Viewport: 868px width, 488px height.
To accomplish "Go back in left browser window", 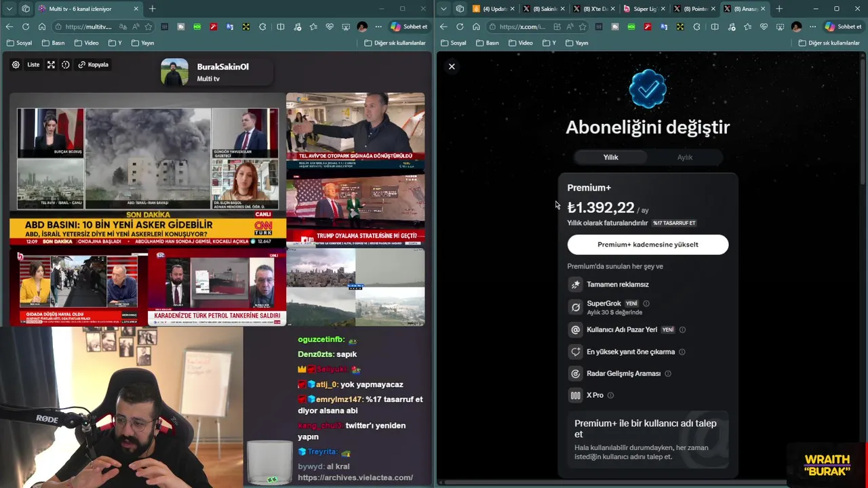I will coord(9,26).
